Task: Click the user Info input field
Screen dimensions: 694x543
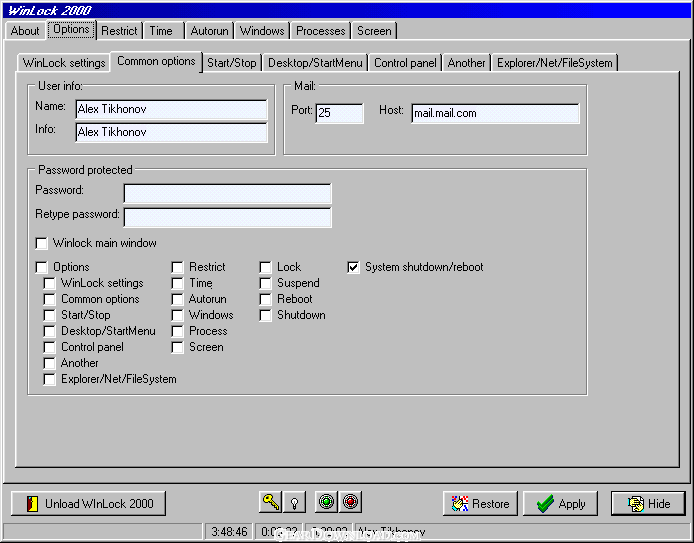Action: [172, 132]
